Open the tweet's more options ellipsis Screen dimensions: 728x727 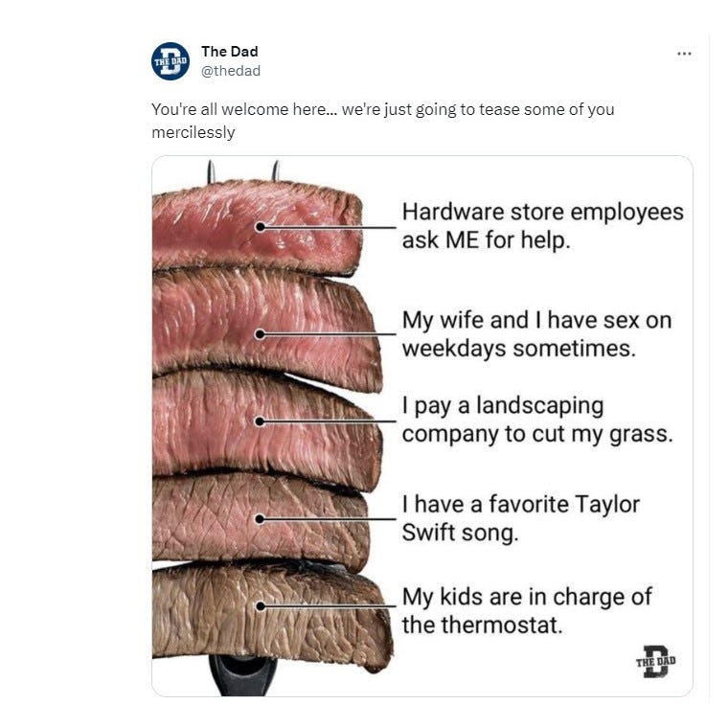tap(684, 54)
